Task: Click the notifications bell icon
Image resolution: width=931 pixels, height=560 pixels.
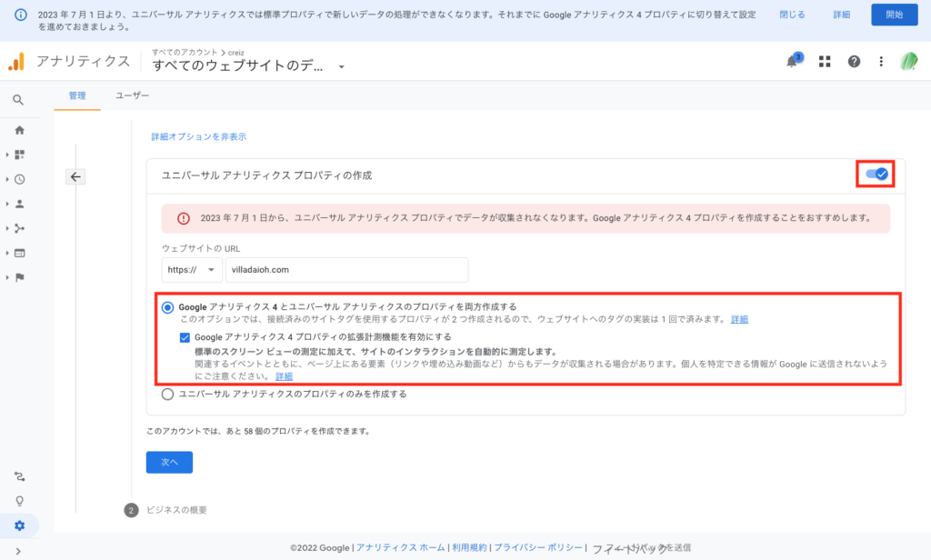Action: point(793,62)
